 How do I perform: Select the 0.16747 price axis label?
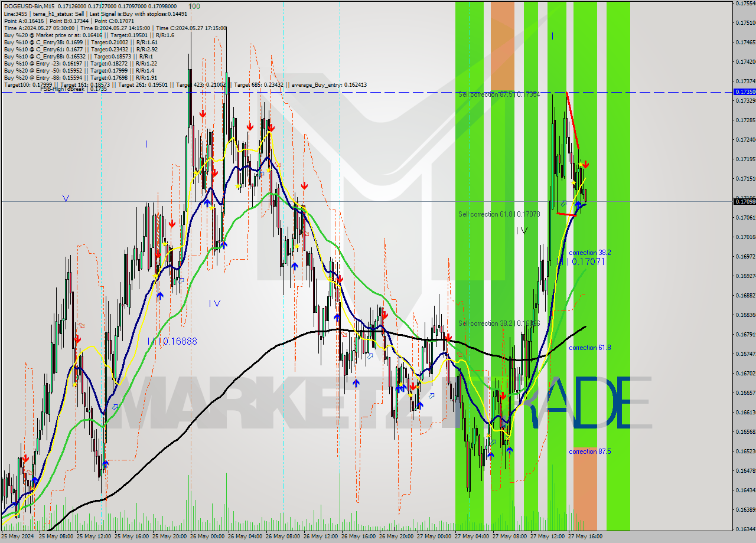point(745,354)
